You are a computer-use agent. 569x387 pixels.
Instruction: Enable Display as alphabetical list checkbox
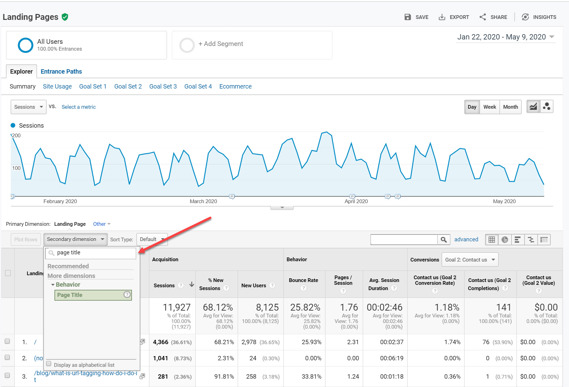[49, 364]
